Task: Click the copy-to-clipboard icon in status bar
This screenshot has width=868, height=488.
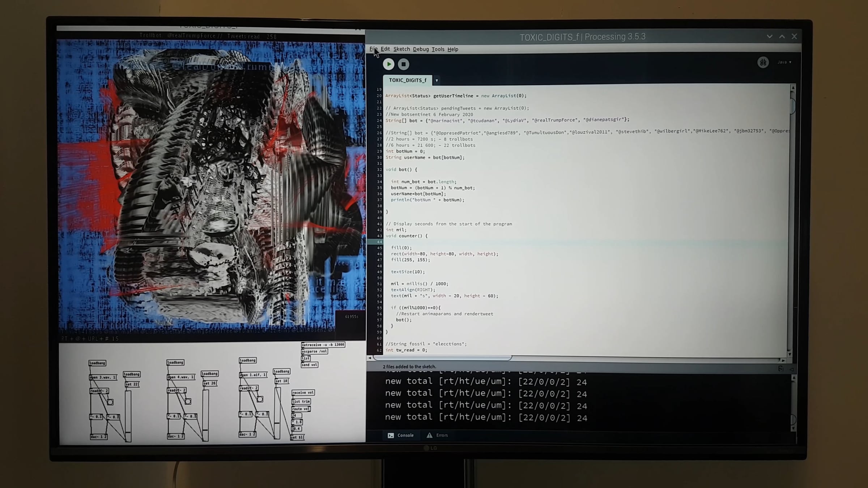Action: click(780, 369)
